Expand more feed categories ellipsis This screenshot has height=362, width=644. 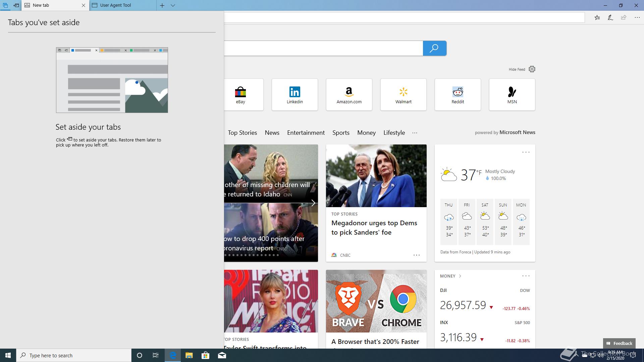click(415, 133)
